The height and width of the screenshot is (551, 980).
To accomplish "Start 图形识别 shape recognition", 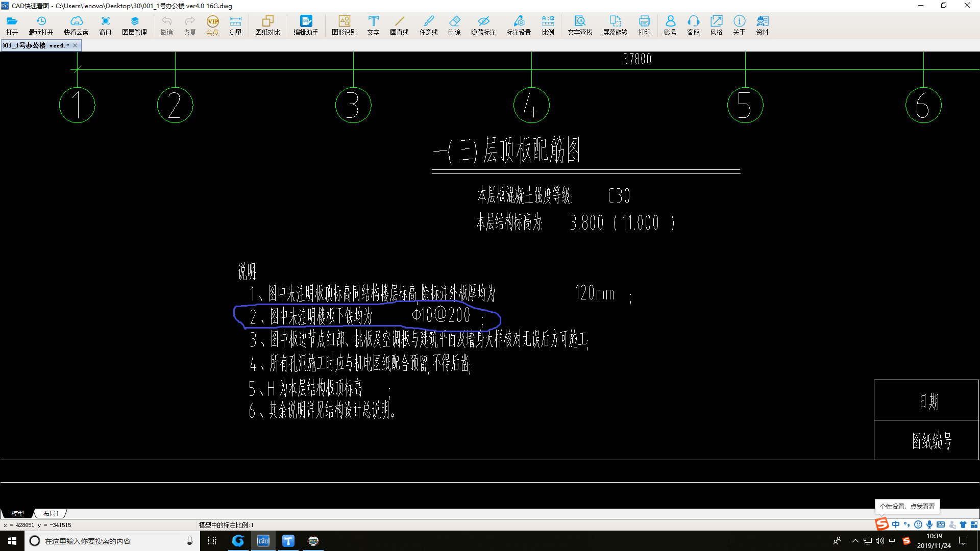I will tap(344, 26).
